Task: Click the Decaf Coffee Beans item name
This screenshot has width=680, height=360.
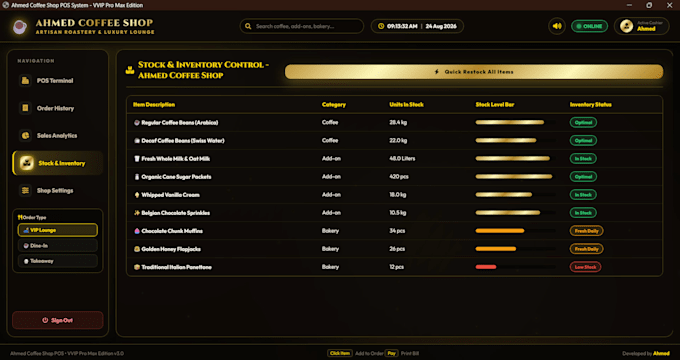Action: (x=183, y=141)
